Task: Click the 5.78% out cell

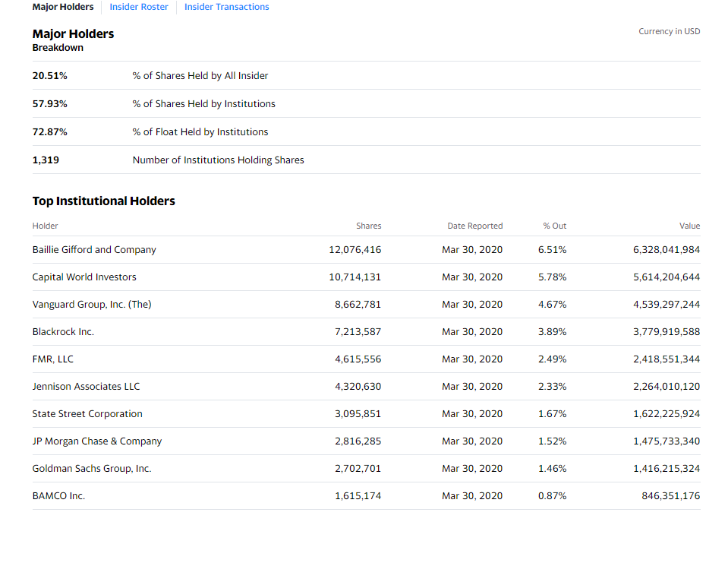Action: pyautogui.click(x=553, y=277)
